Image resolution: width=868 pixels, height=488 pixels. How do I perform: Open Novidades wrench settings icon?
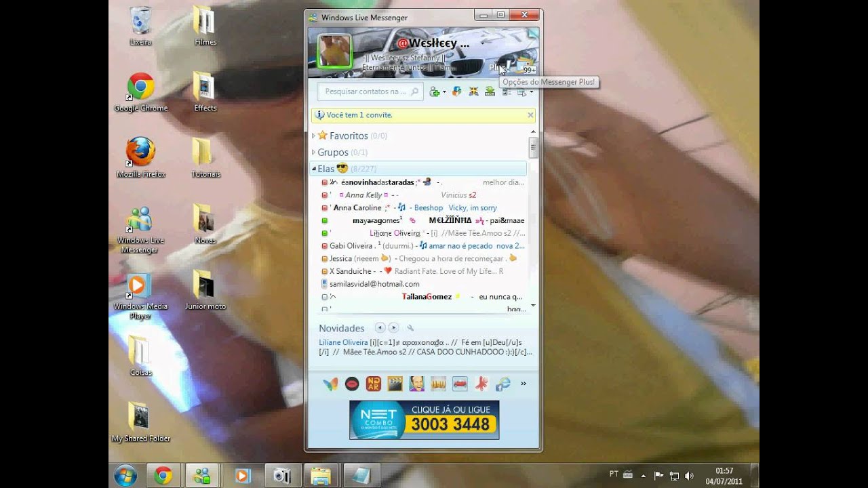coord(410,328)
